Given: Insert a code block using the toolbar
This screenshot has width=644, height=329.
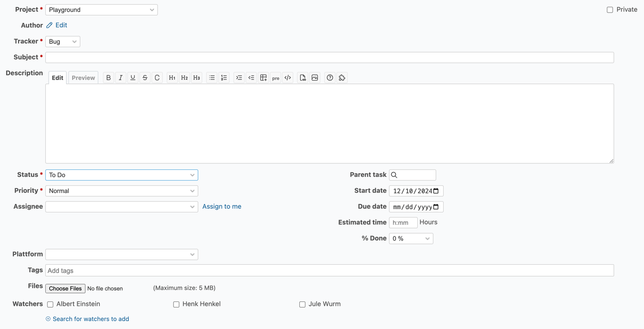Looking at the screenshot, I should point(288,77).
